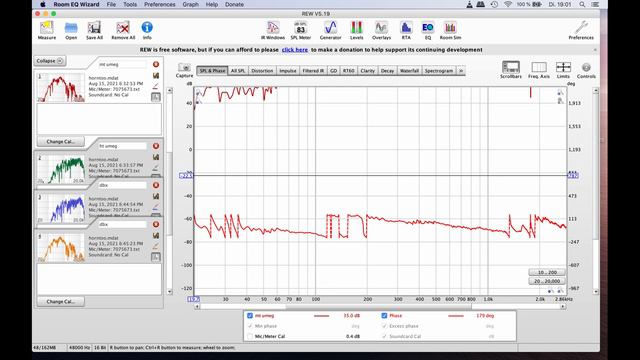Click notes toggle icon on measurement 1
The image size is (640, 360).
[156, 97]
